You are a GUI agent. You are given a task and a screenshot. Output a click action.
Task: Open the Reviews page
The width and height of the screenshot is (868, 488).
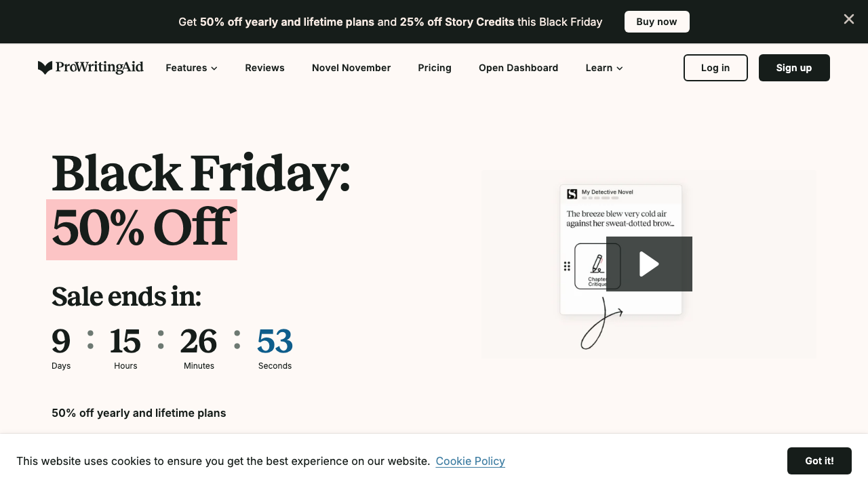point(264,68)
